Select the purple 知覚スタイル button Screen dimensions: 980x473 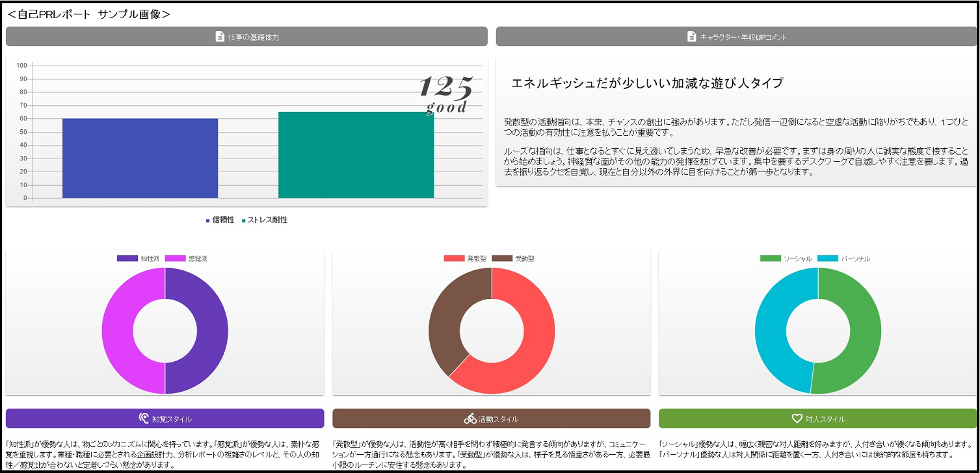pyautogui.click(x=165, y=418)
